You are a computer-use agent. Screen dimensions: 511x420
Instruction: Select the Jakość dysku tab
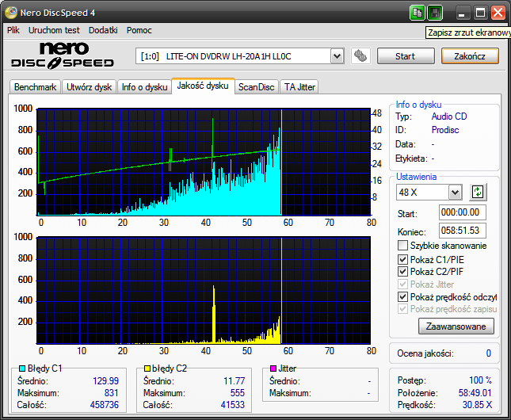pos(203,86)
